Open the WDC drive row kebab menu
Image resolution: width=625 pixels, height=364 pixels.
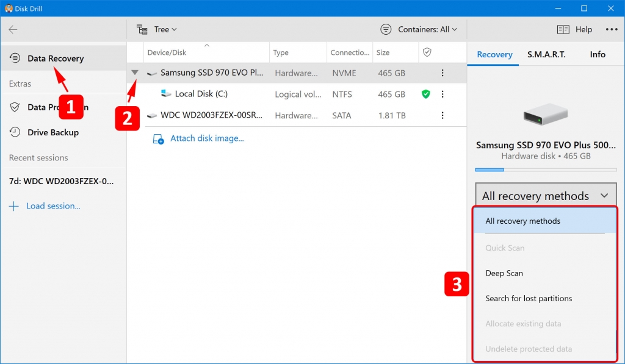[x=443, y=115]
